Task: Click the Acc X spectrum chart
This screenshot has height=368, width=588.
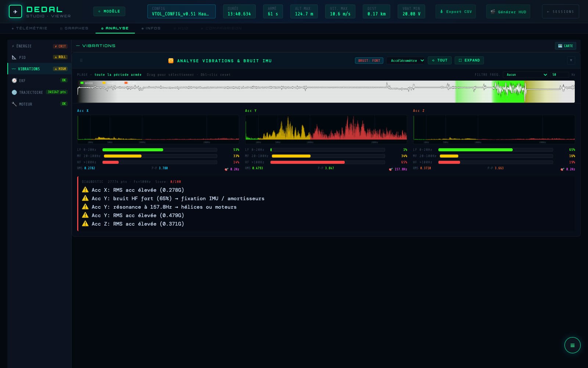Action: [158, 129]
